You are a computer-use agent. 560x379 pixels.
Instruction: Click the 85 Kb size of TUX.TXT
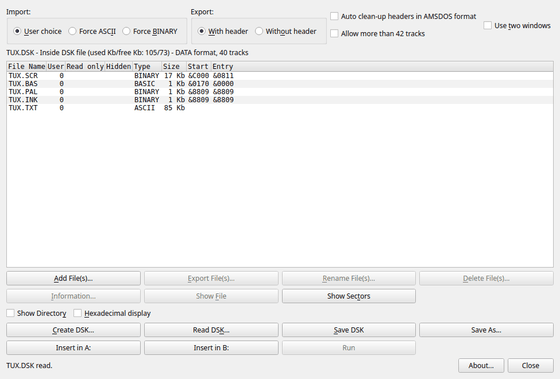[x=174, y=108]
